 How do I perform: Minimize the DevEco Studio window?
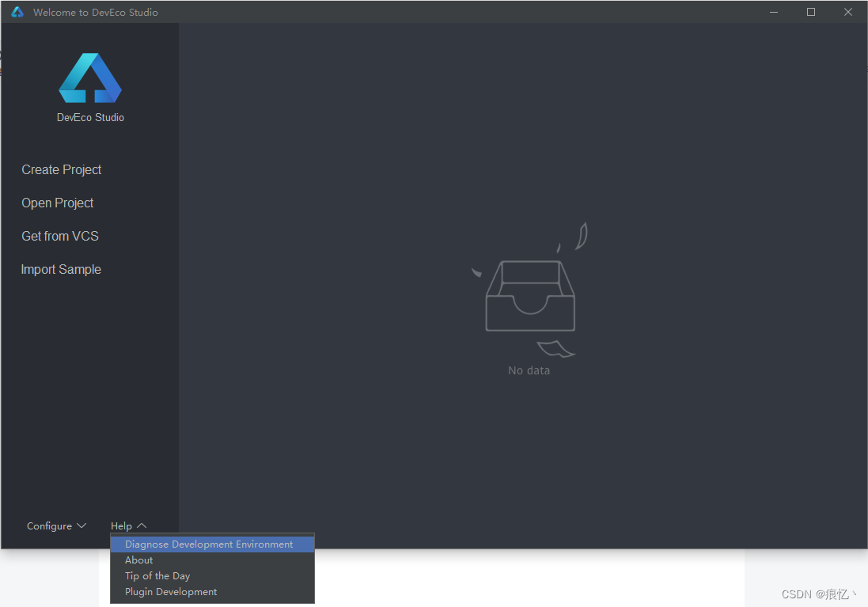(x=774, y=12)
